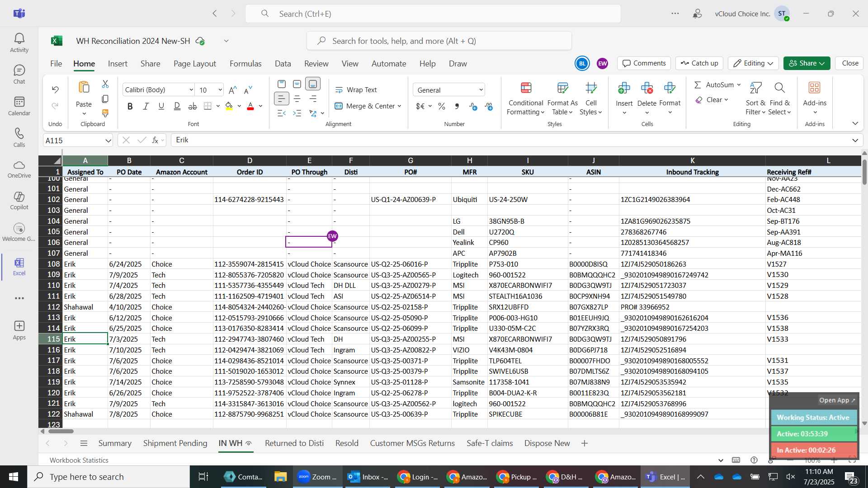Open Editing mode dropdown
The height and width of the screenshot is (488, 868).
point(754,63)
